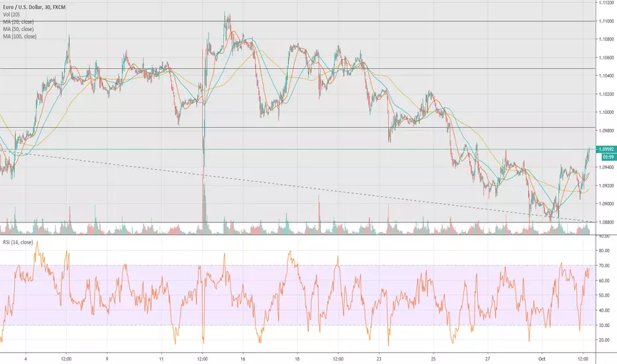Click the 4 date label on time axis
617x364 pixels.
26,359
